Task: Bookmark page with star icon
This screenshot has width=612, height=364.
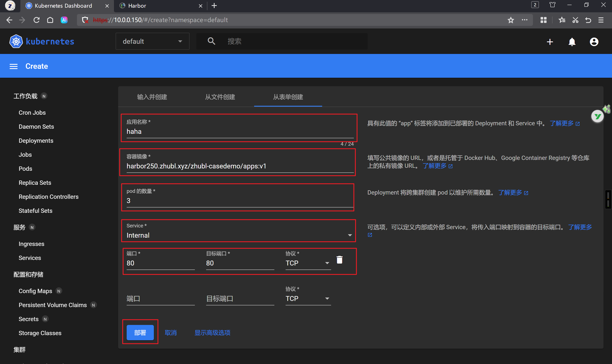Action: 511,20
